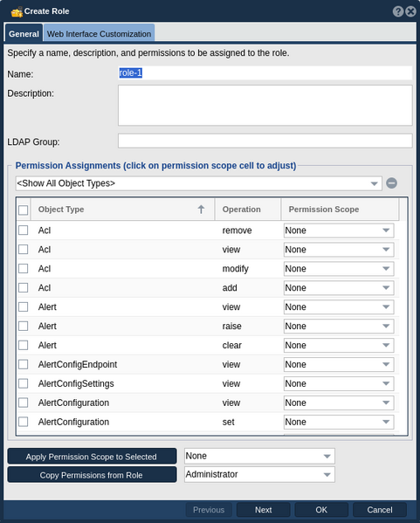Screen dimensions: 420x523
Task: Check the Acl add row checkbox
Action: click(23, 288)
